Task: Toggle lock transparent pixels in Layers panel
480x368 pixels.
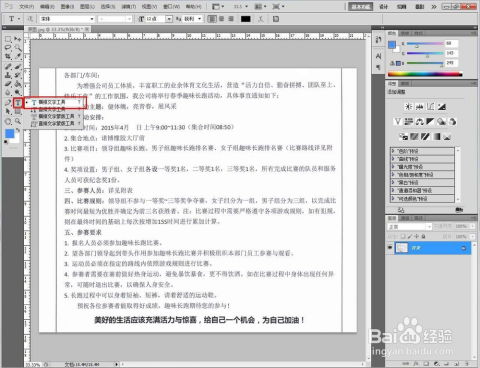Action: tap(403, 236)
